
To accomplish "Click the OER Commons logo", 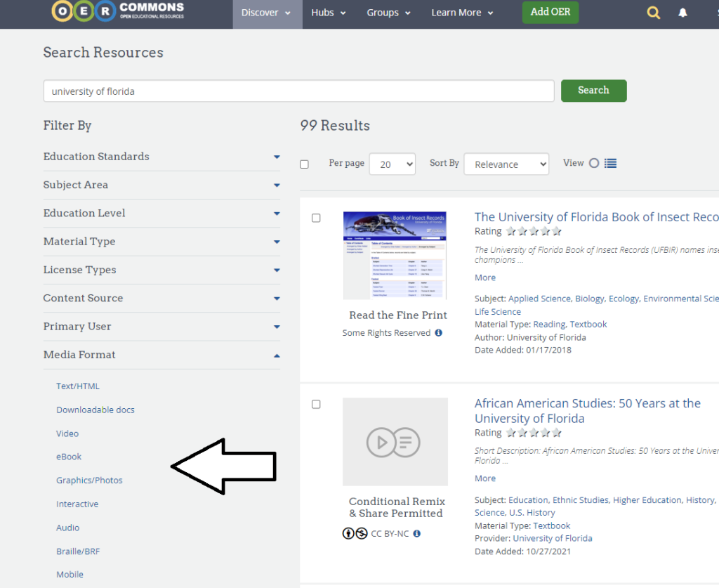I will [x=118, y=11].
